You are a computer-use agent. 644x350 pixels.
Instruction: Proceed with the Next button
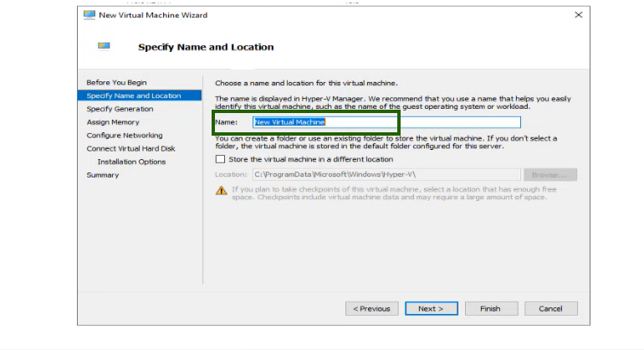(x=432, y=309)
